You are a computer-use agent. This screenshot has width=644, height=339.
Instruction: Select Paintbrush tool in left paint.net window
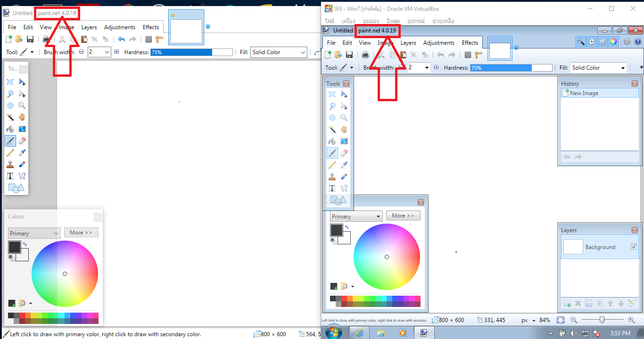coord(10,141)
